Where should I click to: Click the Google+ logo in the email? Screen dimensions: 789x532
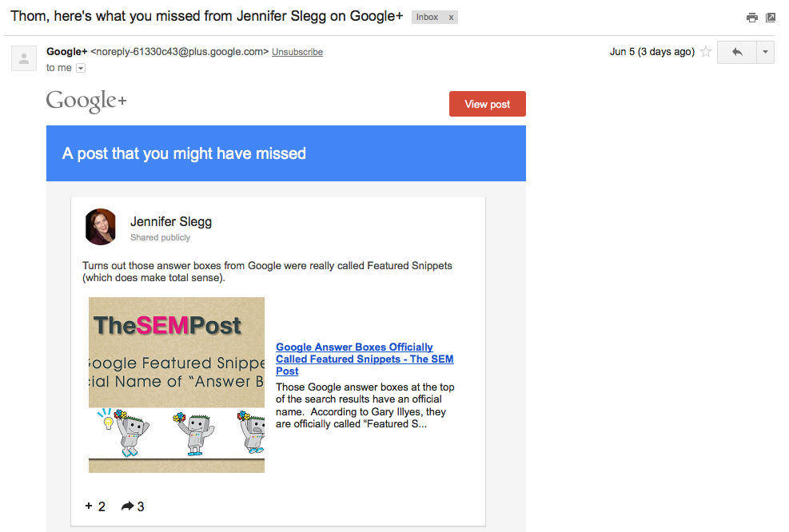click(86, 102)
